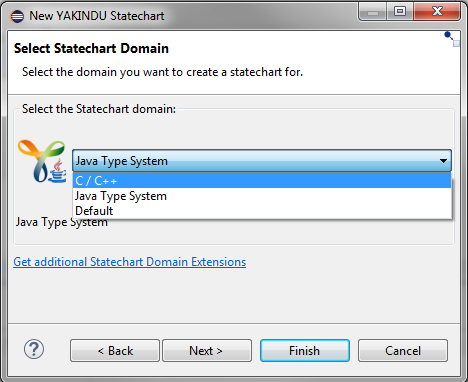468x382 pixels.
Task: Choose Java Type System in dropdown list
Action: coord(262,196)
